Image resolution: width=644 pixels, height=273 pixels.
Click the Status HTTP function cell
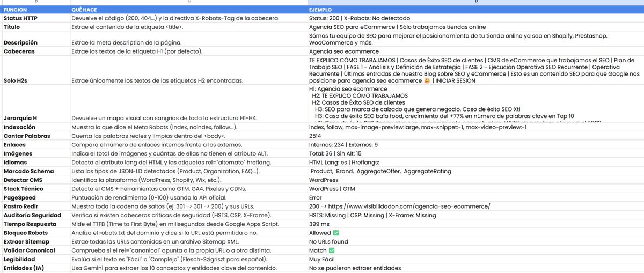click(x=35, y=18)
